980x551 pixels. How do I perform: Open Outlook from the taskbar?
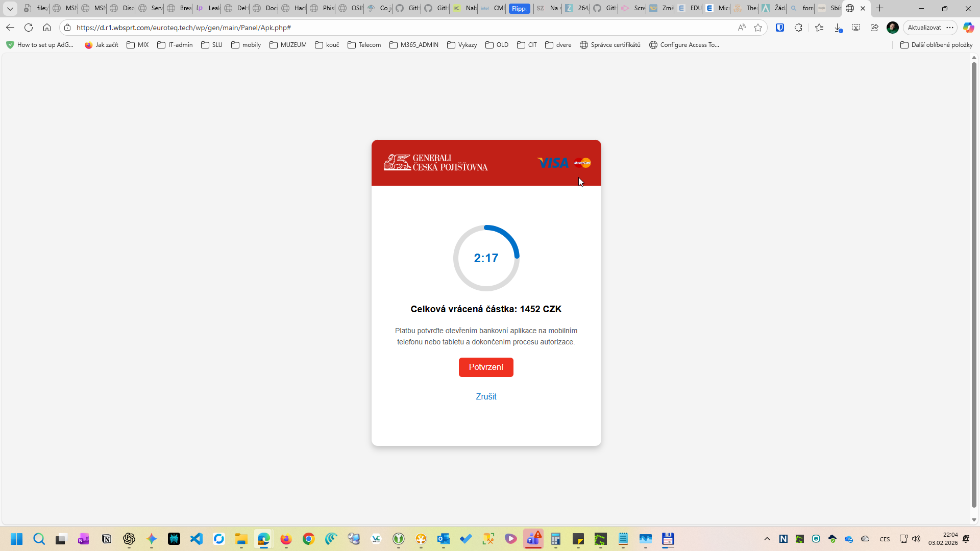pos(444,539)
